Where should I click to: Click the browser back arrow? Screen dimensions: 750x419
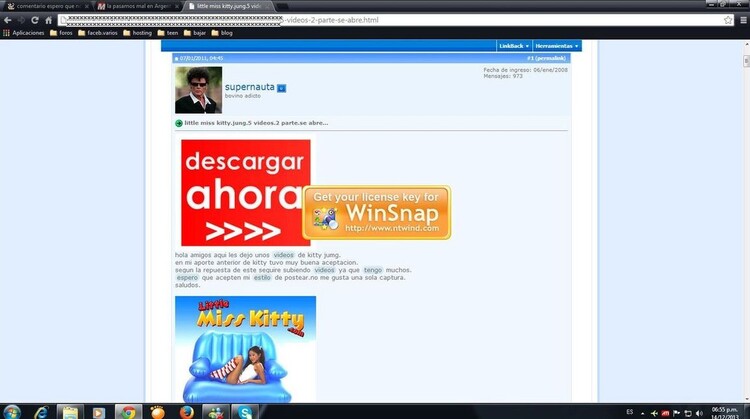click(x=7, y=20)
